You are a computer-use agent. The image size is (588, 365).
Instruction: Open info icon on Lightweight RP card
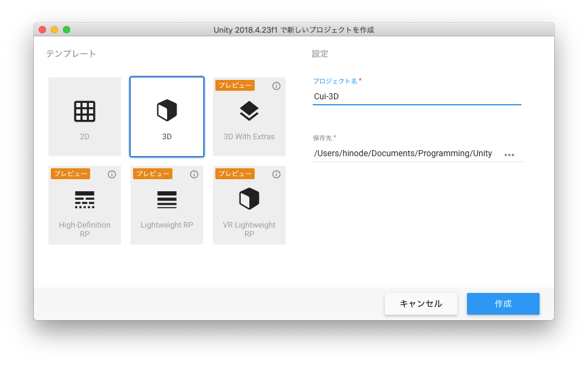tap(194, 174)
